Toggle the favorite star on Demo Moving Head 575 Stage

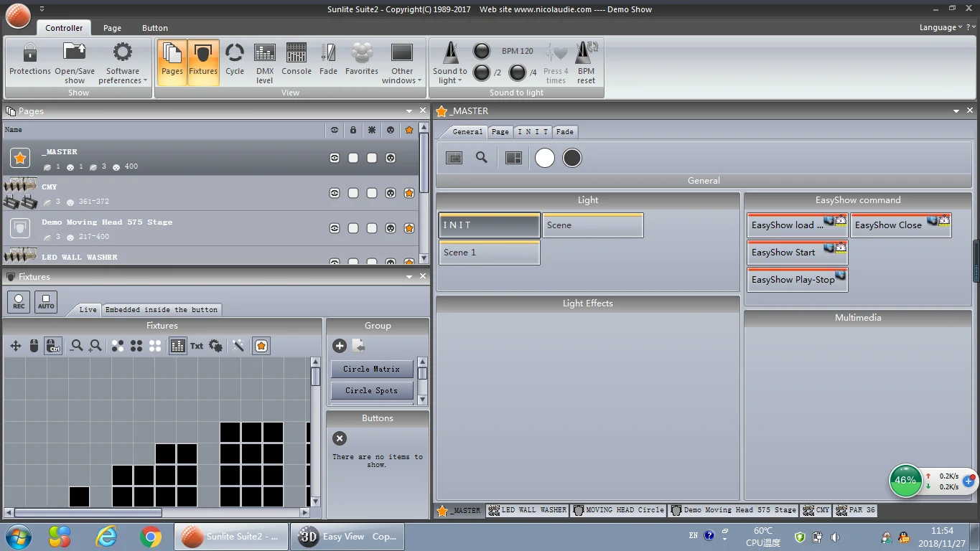409,228
